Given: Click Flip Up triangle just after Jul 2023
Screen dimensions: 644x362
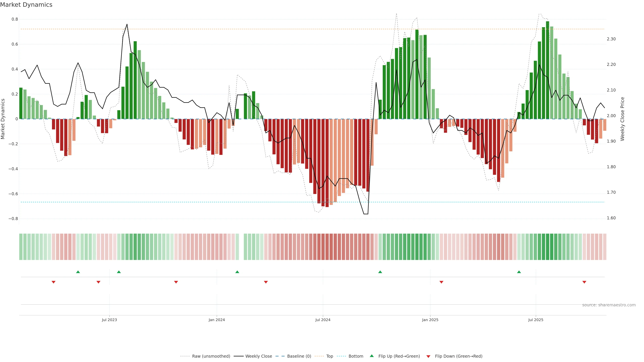Looking at the screenshot, I should [x=119, y=272].
